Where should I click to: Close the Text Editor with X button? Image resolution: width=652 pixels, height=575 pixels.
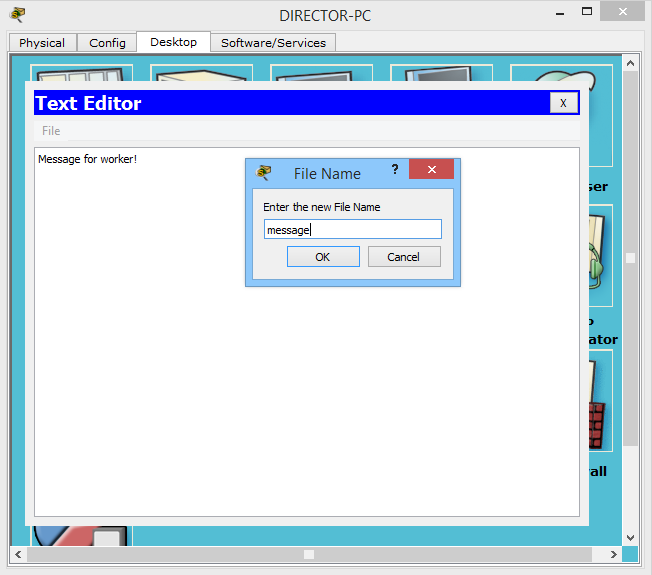pos(563,103)
